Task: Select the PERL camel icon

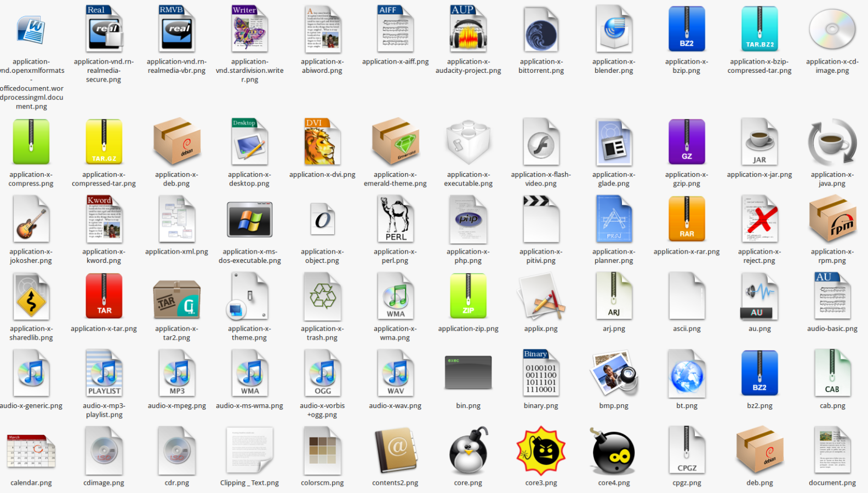Action: point(395,219)
